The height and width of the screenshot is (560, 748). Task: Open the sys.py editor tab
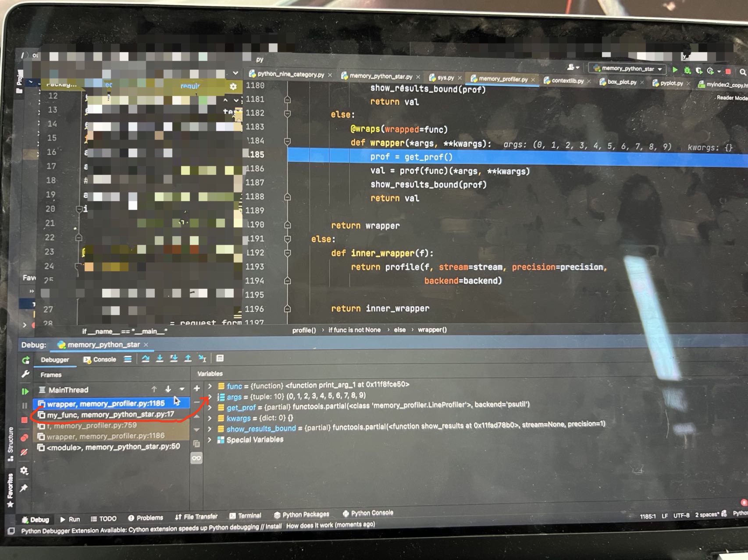coord(445,78)
